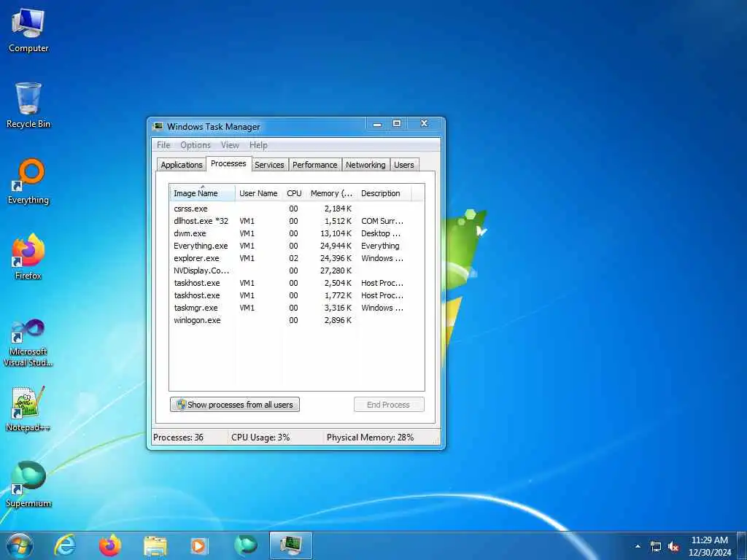747x560 pixels.
Task: Click Show processes from all users
Action: pyautogui.click(x=235, y=404)
